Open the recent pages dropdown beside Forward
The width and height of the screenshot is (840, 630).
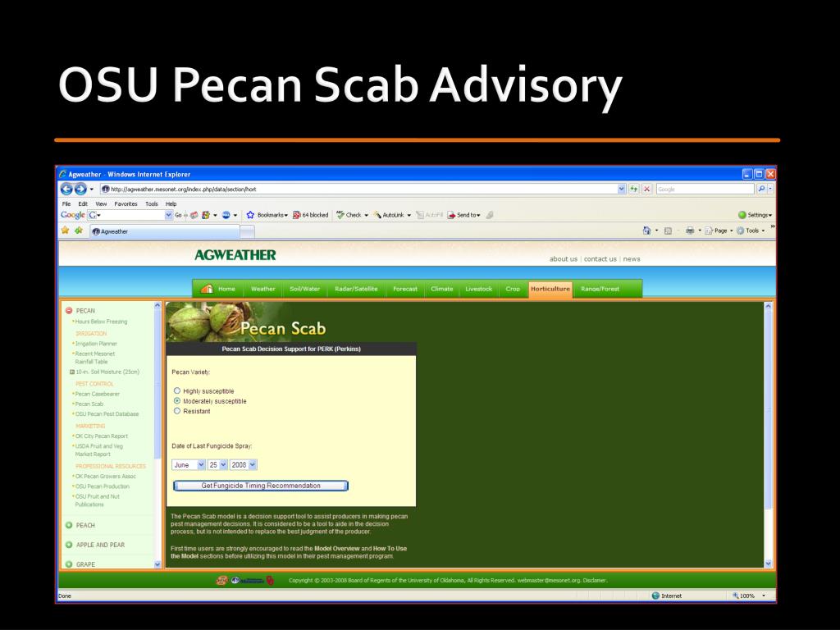[92, 189]
